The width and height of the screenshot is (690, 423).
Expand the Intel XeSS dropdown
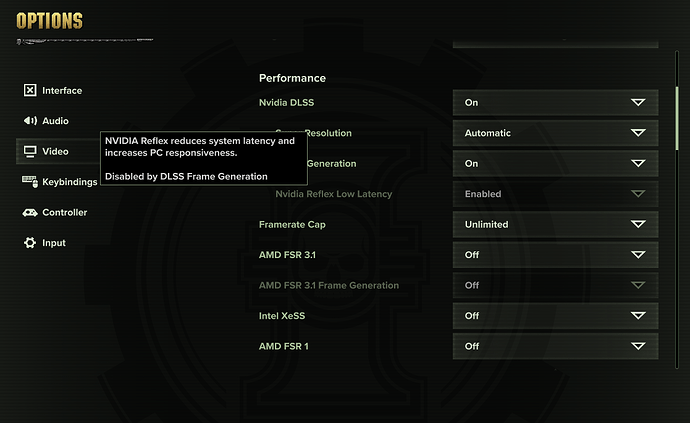(555, 316)
